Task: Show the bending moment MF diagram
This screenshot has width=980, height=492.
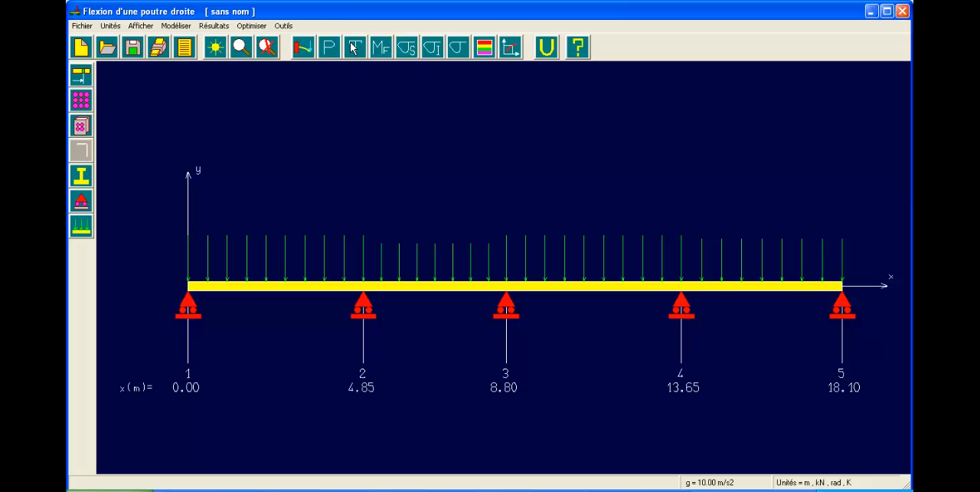Action: click(x=381, y=47)
